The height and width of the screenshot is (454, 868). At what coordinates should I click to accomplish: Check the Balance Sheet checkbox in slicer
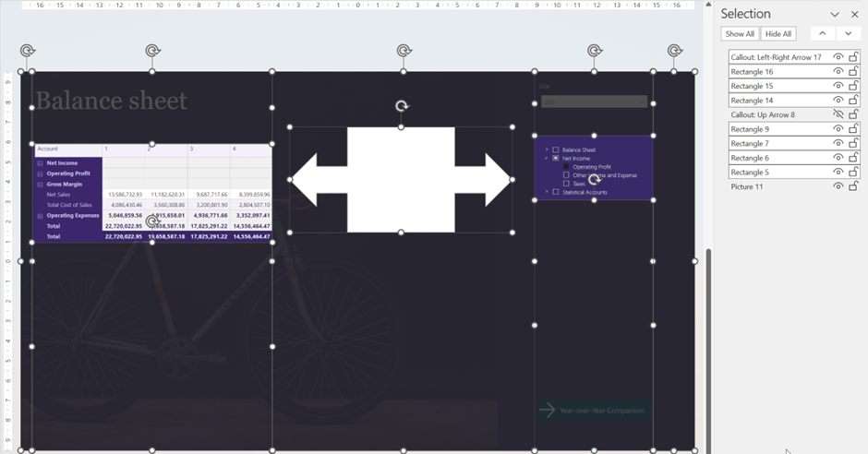point(556,149)
